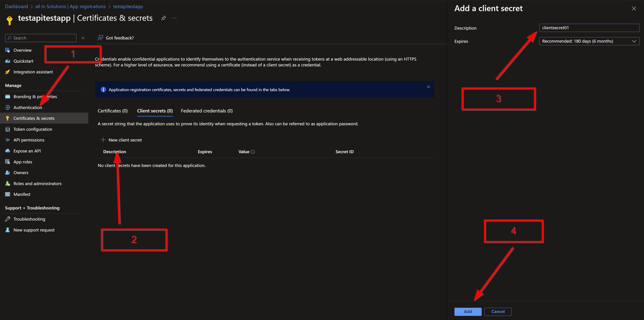Click the Description input field
This screenshot has height=320, width=644.
tap(589, 28)
